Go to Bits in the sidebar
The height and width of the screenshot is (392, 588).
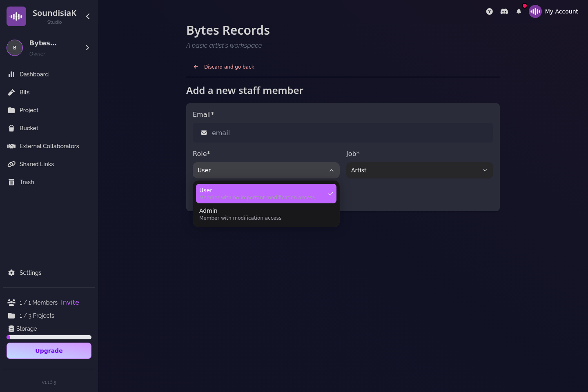[49, 92]
